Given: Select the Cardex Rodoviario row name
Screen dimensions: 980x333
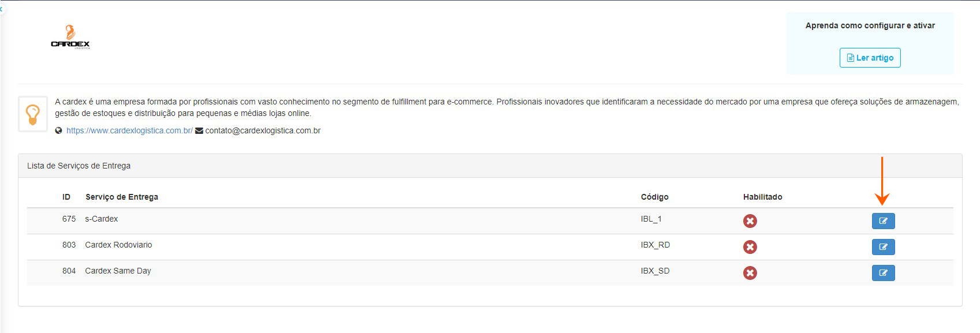Looking at the screenshot, I should [x=118, y=245].
